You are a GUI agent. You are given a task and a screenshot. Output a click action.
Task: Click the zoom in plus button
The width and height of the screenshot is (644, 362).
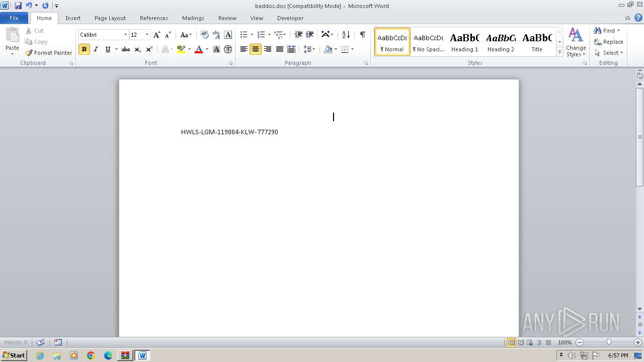click(x=638, y=342)
